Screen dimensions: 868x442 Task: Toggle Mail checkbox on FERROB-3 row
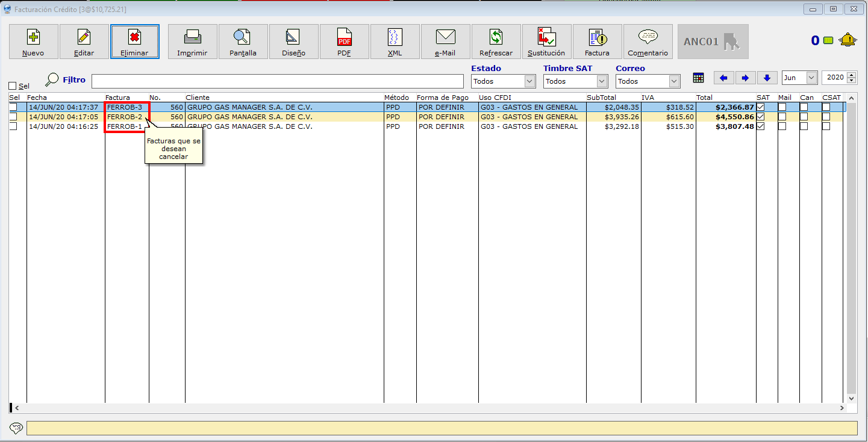(782, 107)
